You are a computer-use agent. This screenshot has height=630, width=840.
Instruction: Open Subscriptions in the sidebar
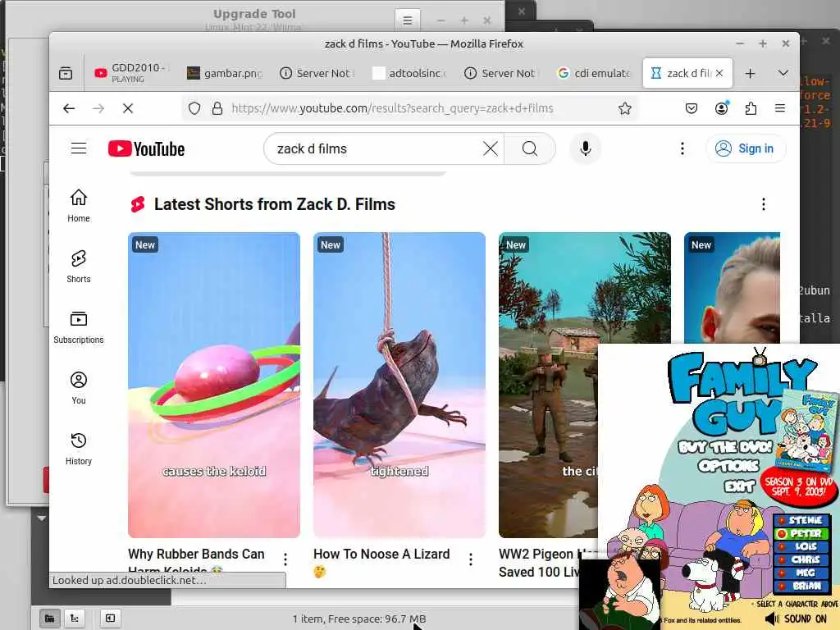[x=79, y=327]
